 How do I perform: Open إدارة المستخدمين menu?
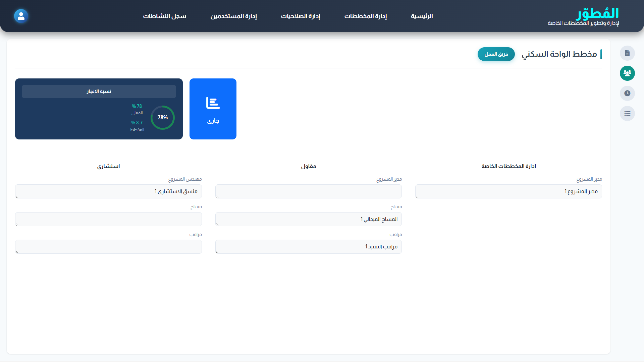[233, 16]
